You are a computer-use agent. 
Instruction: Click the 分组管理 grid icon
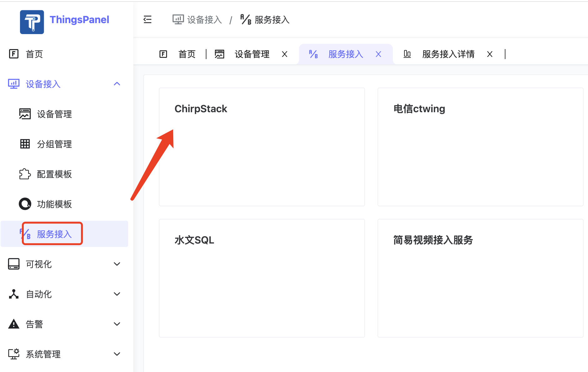[25, 144]
